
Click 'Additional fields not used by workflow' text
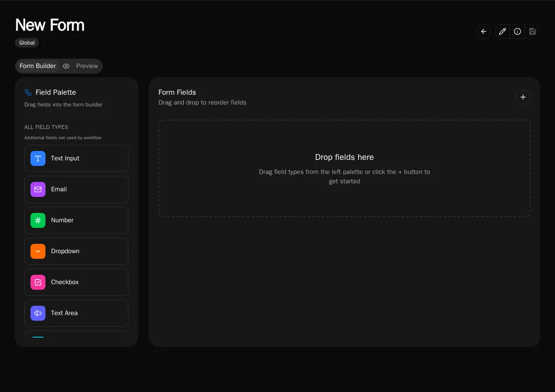click(x=63, y=138)
